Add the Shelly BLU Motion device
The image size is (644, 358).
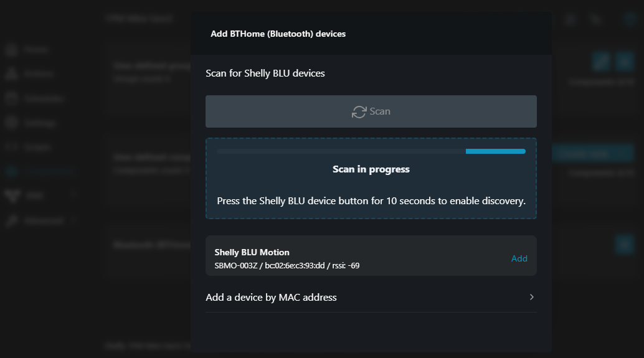(x=519, y=258)
